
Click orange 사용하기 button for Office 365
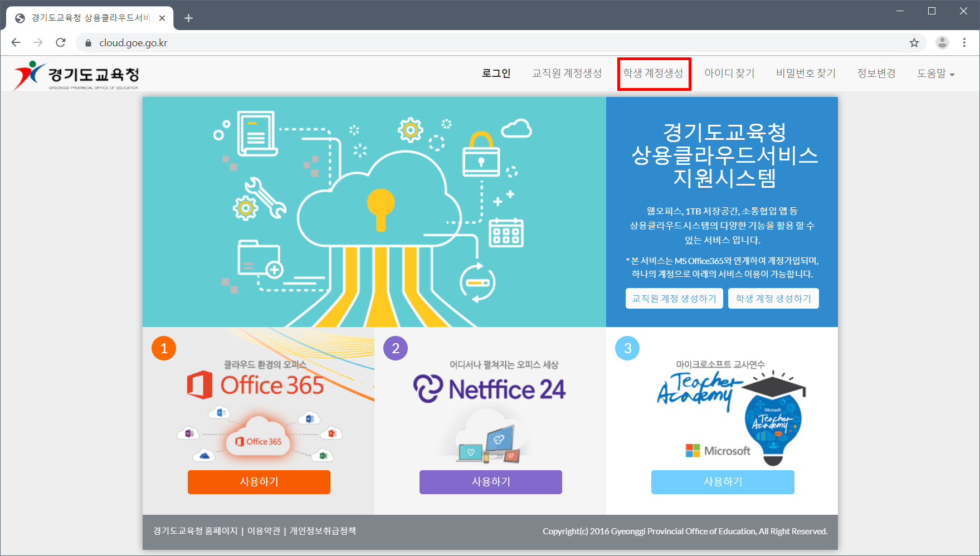point(259,482)
